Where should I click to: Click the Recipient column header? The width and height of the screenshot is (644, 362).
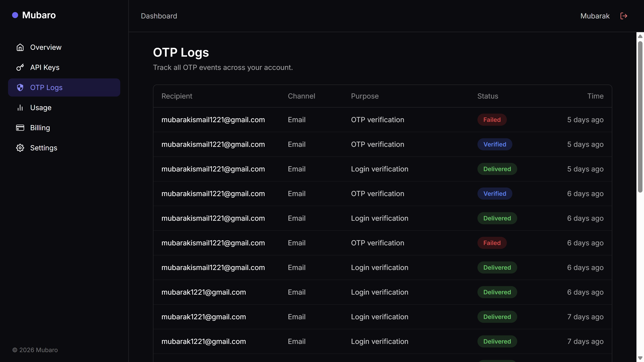click(177, 96)
